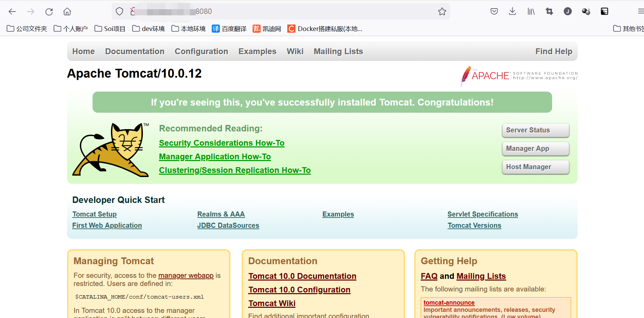Open the FAQ link
This screenshot has height=318, width=644.
pos(429,276)
